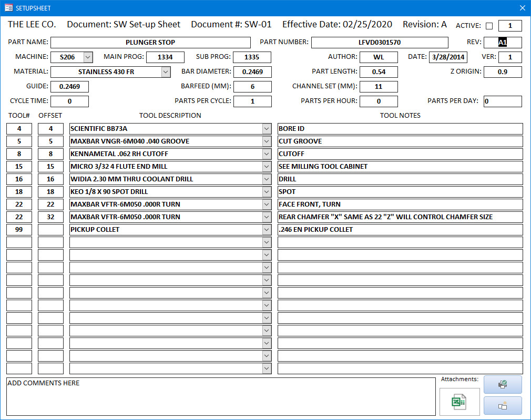Screen dimensions: 531x420
Task: Click the BORE ID tool notes field
Action: [x=400, y=129]
